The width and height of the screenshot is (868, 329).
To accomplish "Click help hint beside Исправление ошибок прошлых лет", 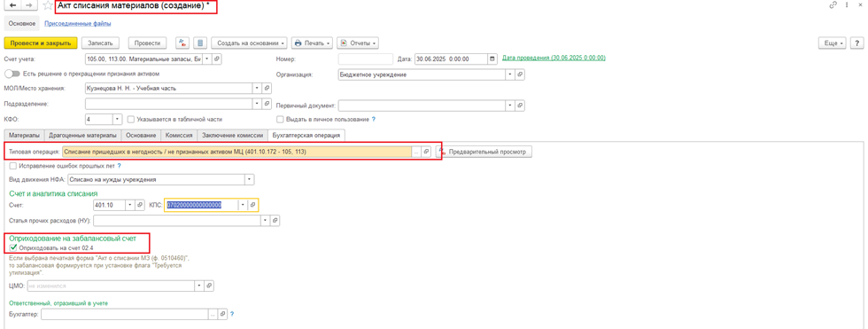I will point(119,166).
